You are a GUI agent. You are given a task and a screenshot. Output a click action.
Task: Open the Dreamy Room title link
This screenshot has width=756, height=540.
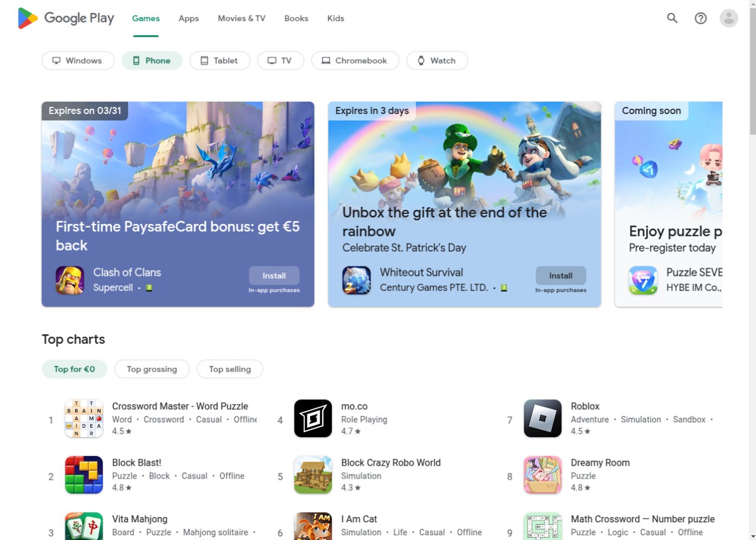point(600,463)
